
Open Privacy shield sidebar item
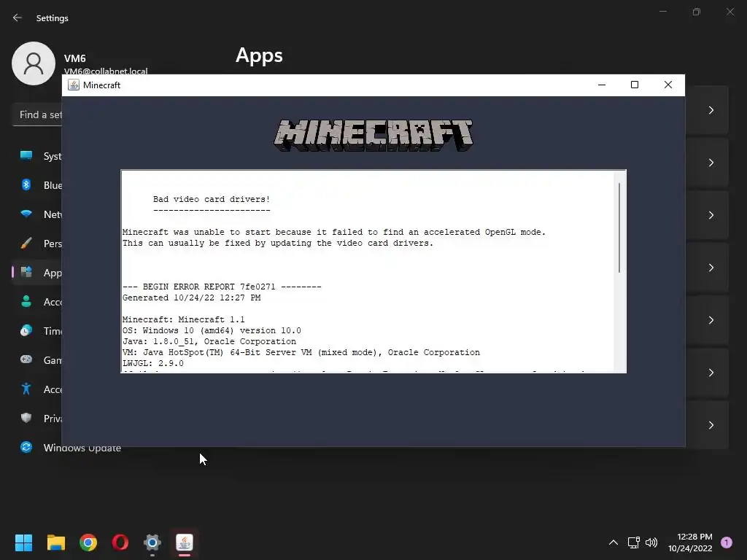click(37, 418)
